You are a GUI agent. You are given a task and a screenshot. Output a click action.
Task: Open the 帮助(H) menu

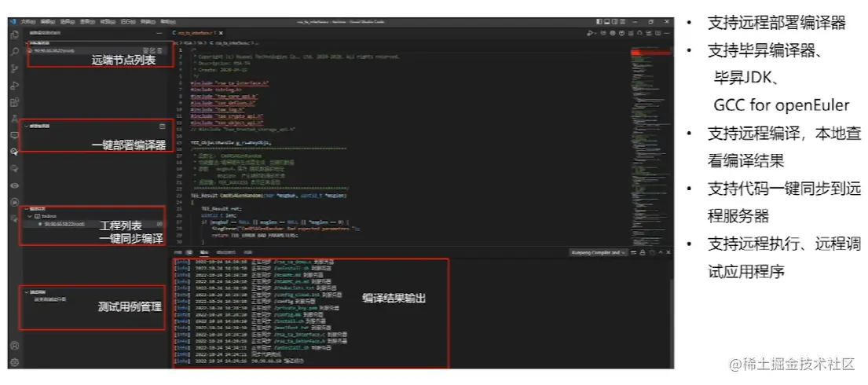point(168,22)
